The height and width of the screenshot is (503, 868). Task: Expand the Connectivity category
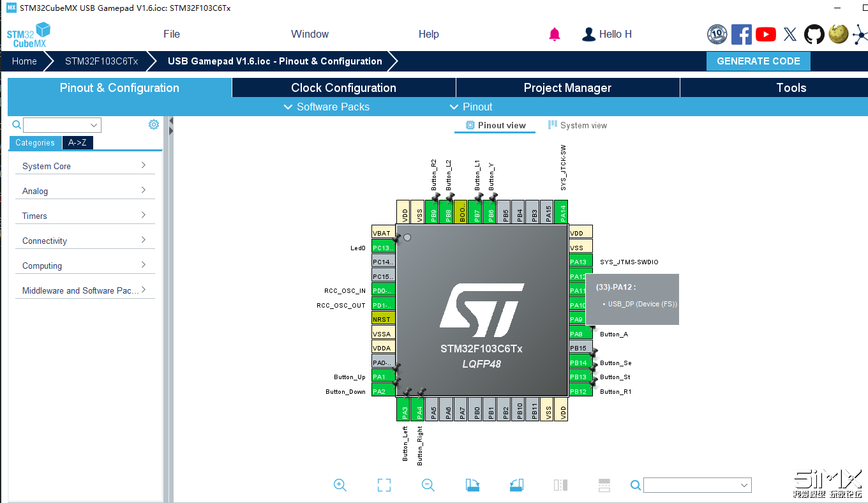click(86, 241)
